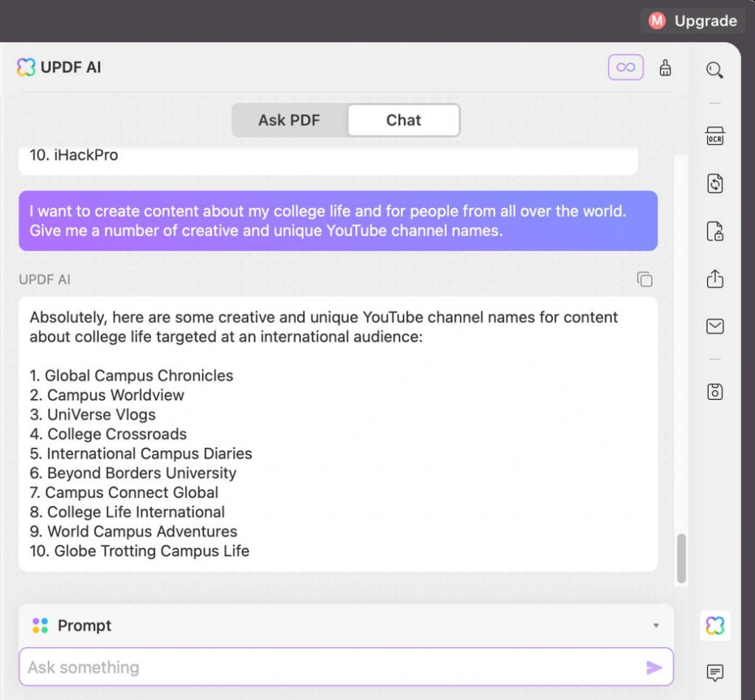Screen dimensions: 755x700
Task: Click the chat vertical scrollbar thumb
Action: pos(681,558)
